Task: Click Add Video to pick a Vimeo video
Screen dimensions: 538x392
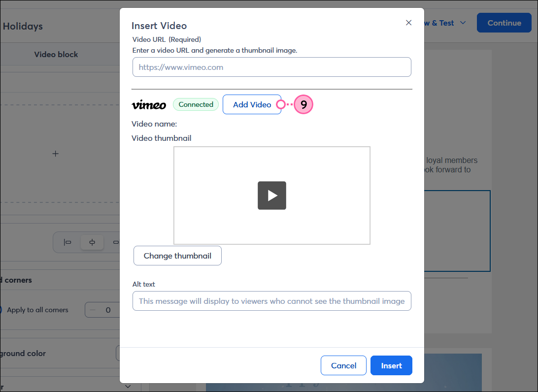Action: [252, 104]
